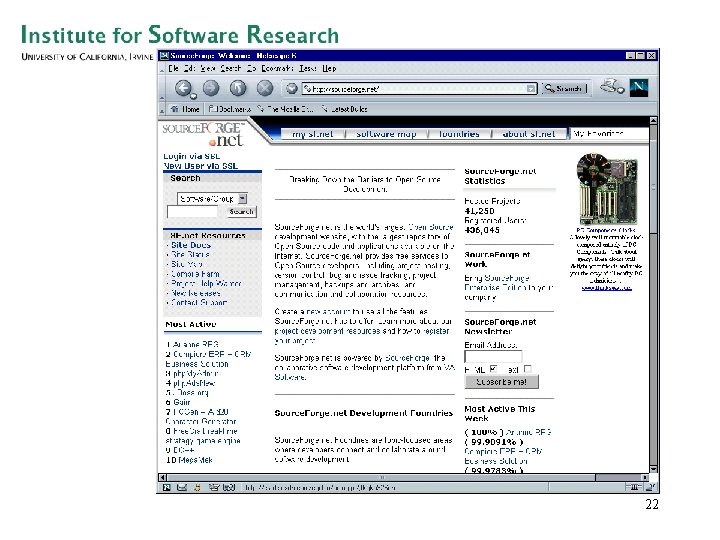This screenshot has width=720, height=540.
Task: Click the Login via SSL link
Action: click(x=191, y=156)
